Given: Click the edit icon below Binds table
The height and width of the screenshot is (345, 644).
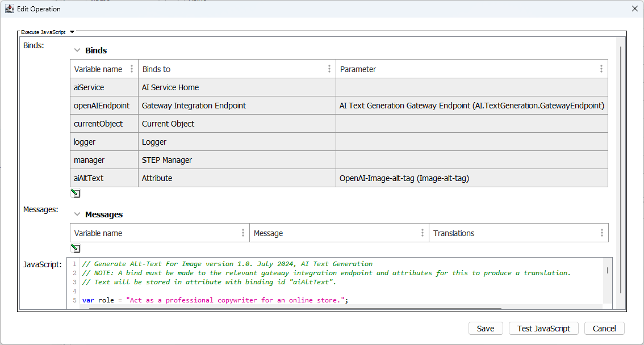Looking at the screenshot, I should tap(75, 193).
